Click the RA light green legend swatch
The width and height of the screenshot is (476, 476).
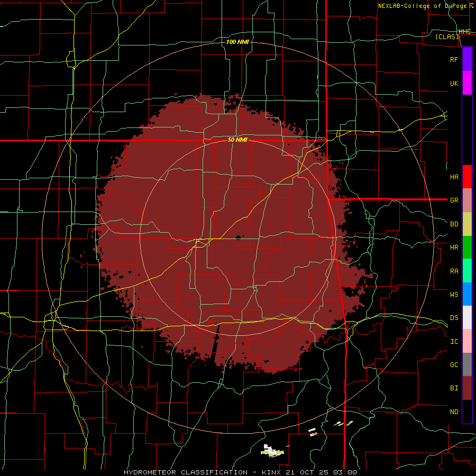point(467,271)
